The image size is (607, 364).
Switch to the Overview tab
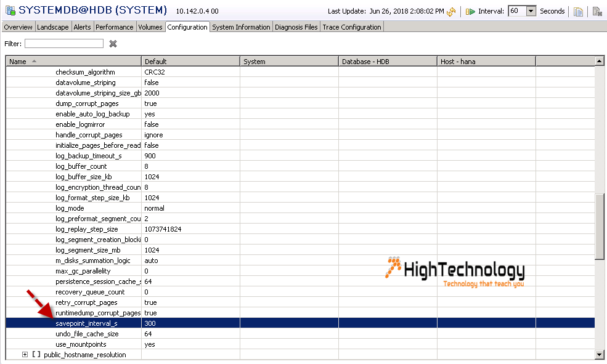(x=18, y=27)
